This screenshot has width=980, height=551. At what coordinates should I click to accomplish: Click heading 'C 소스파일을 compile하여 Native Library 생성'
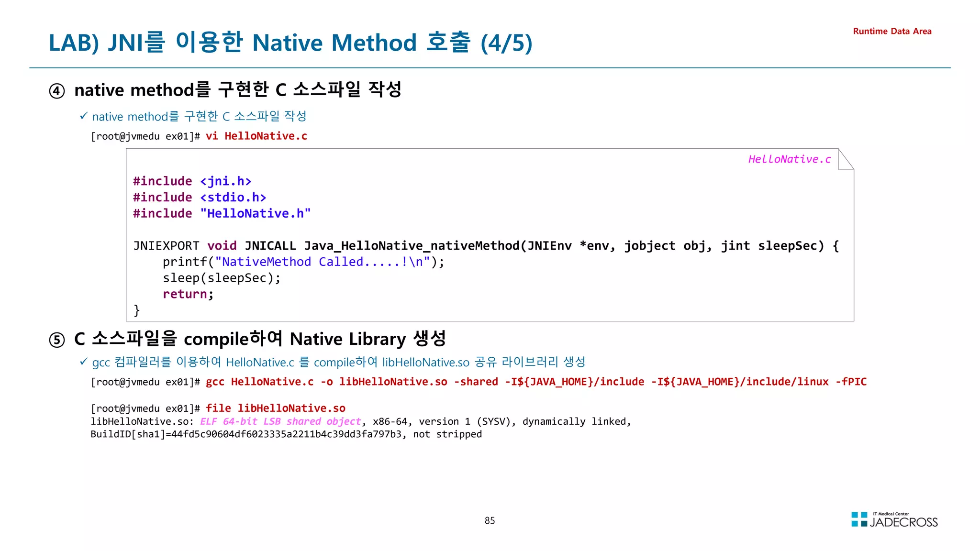pos(260,339)
